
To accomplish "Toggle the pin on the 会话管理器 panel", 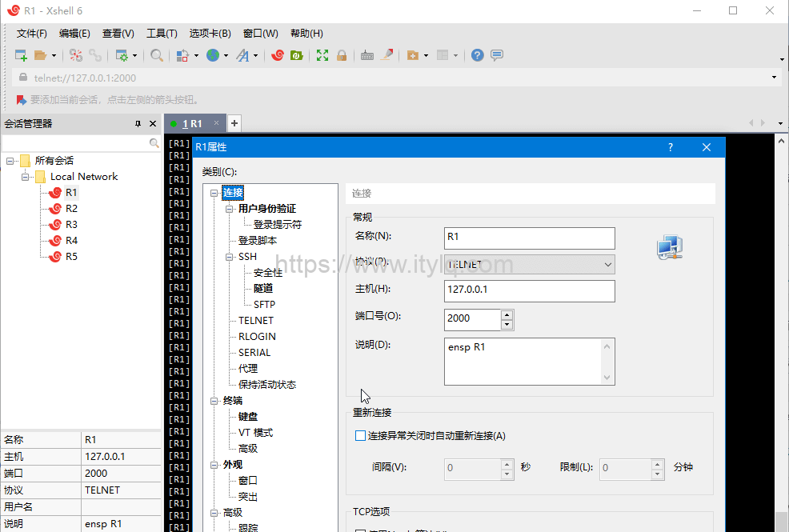I will (x=138, y=123).
